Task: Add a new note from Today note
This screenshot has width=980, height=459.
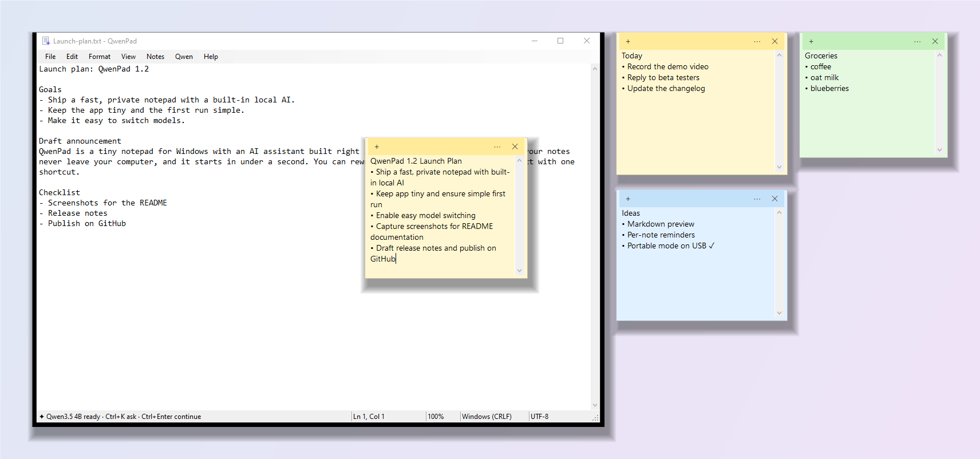Action: click(628, 41)
